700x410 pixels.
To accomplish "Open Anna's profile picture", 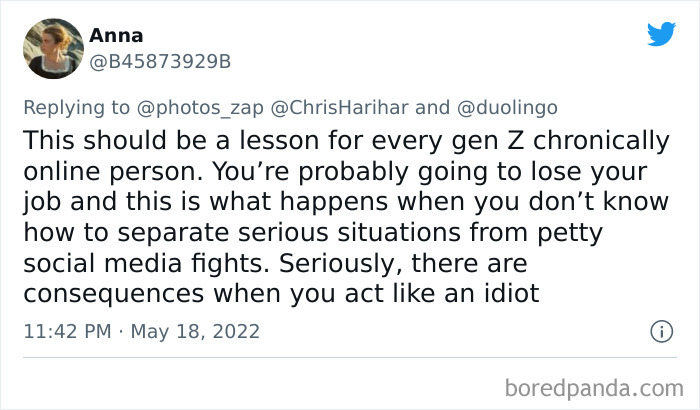I will (x=52, y=48).
